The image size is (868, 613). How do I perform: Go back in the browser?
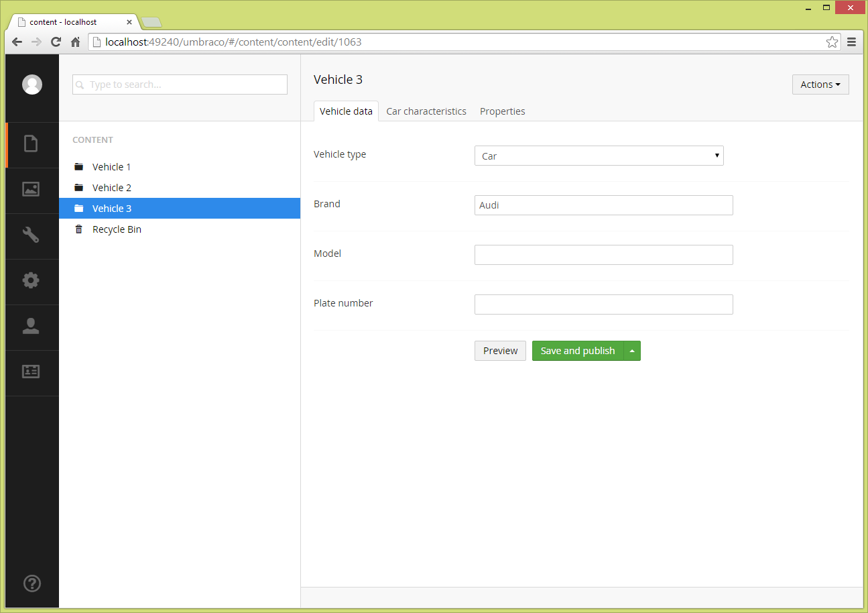17,42
